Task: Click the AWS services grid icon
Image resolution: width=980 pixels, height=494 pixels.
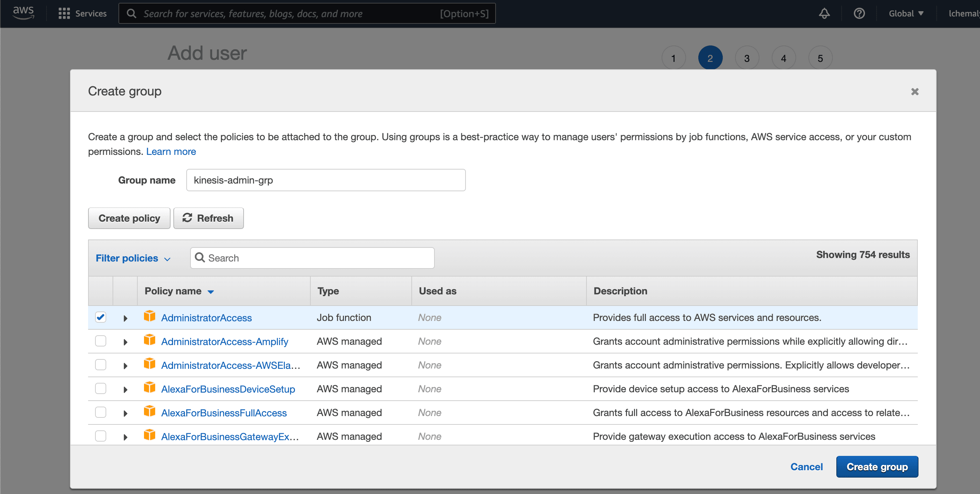Action: [x=64, y=13]
